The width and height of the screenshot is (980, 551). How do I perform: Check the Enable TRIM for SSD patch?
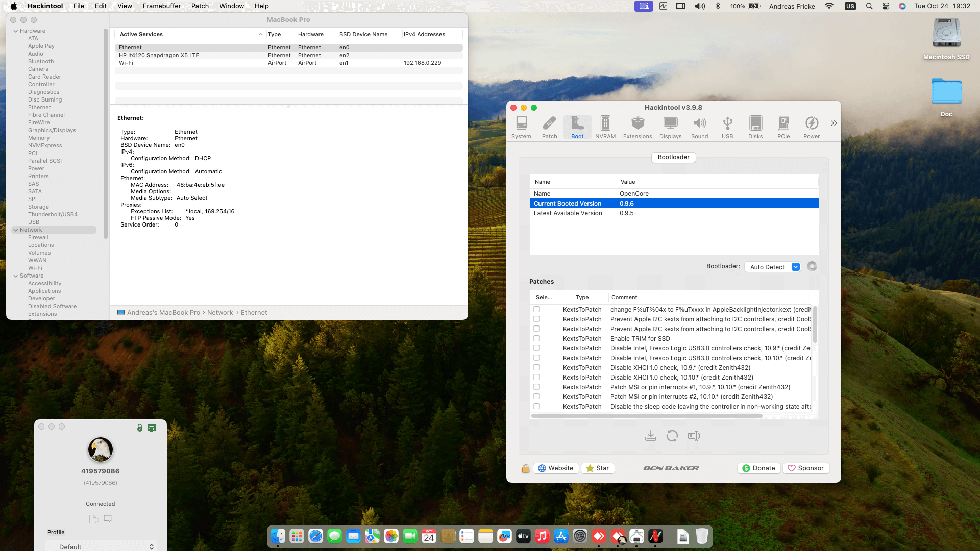point(536,338)
